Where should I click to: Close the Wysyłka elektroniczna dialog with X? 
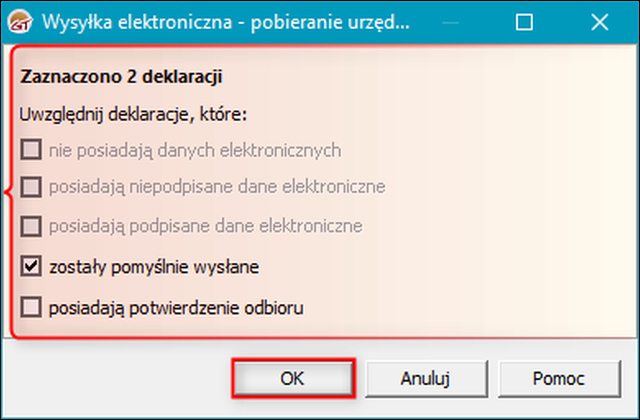pyautogui.click(x=600, y=22)
